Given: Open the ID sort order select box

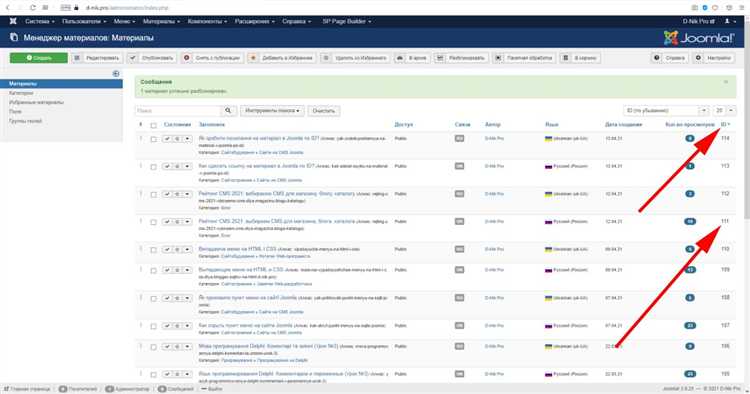Looking at the screenshot, I should pyautogui.click(x=665, y=110).
